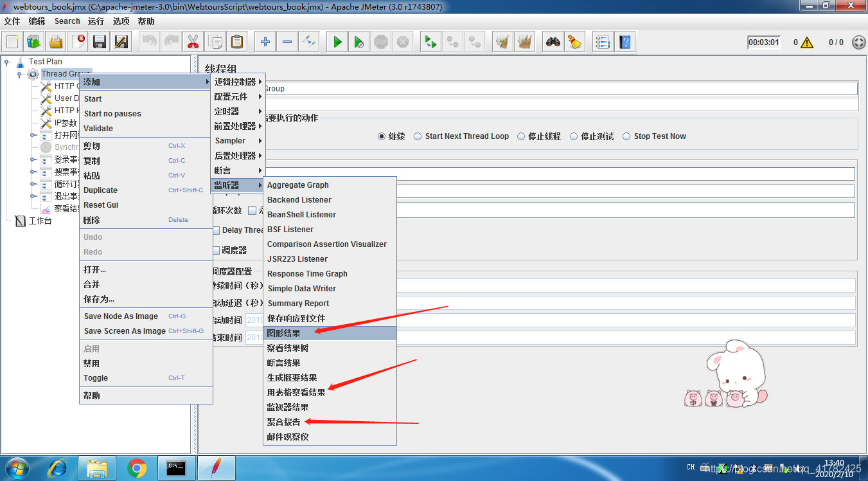
Task: Click the thread group name field
Action: point(561,89)
